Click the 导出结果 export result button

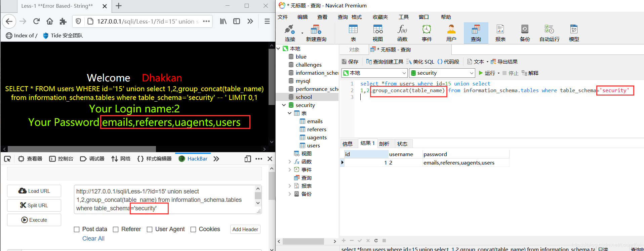tap(504, 62)
